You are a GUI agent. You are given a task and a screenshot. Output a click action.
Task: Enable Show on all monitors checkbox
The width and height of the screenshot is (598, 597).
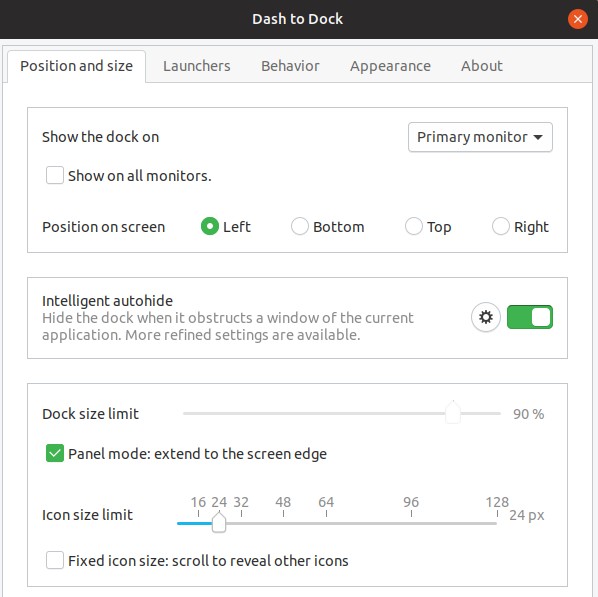(55, 175)
